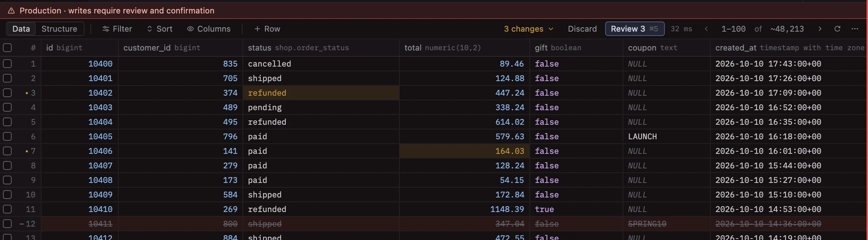The image size is (868, 240).
Task: Go to next page of rows
Action: click(x=820, y=29)
